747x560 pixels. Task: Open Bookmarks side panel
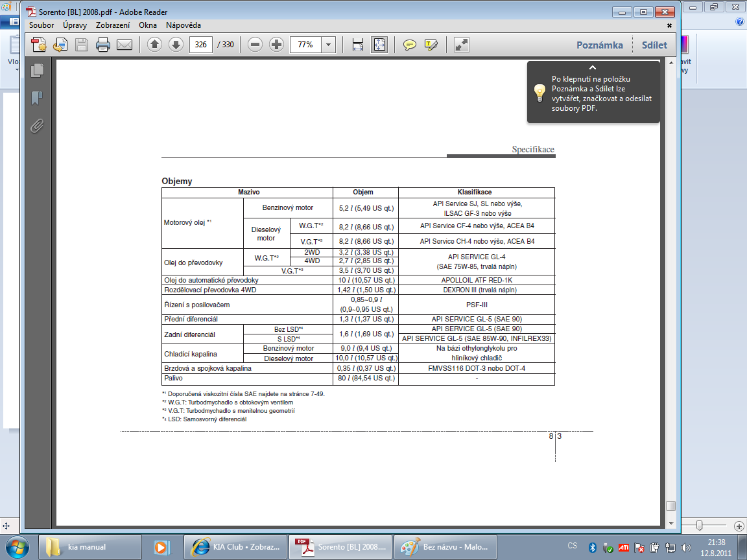tap(37, 98)
